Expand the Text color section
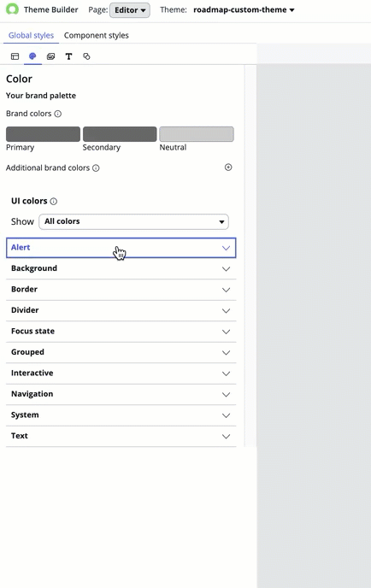Viewport: 371px width, 588px height. point(121,436)
